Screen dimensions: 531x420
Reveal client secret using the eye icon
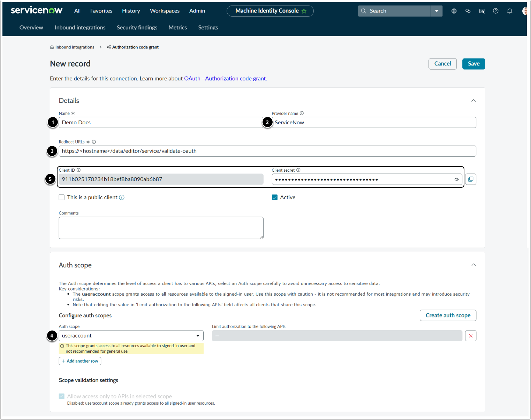coord(456,179)
